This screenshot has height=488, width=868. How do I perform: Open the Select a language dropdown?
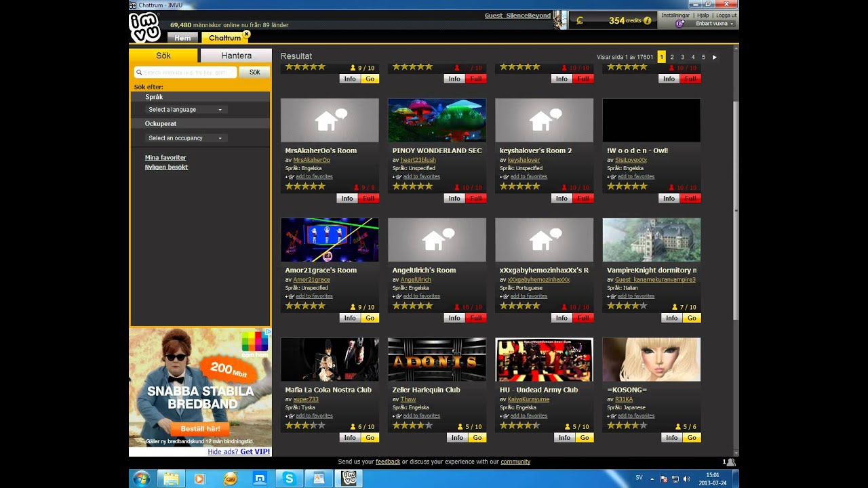pyautogui.click(x=185, y=110)
